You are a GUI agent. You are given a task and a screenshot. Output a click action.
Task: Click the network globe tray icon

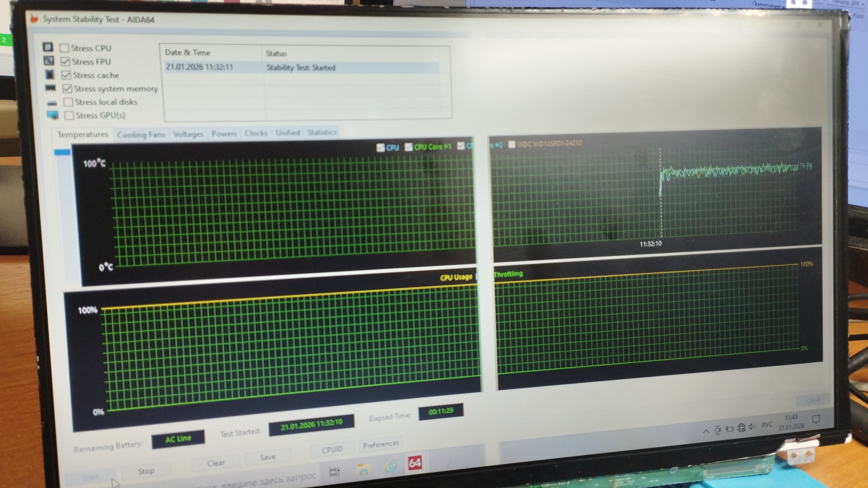point(741,427)
